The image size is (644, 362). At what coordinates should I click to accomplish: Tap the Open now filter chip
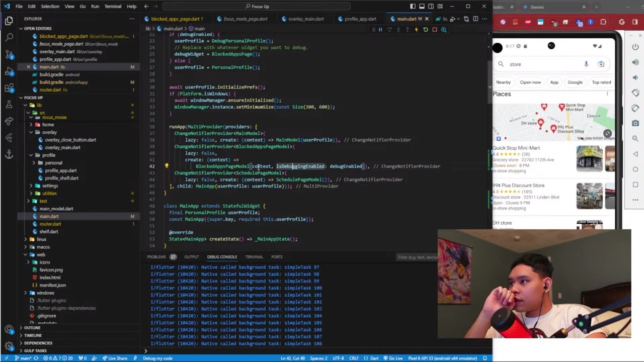530,82
